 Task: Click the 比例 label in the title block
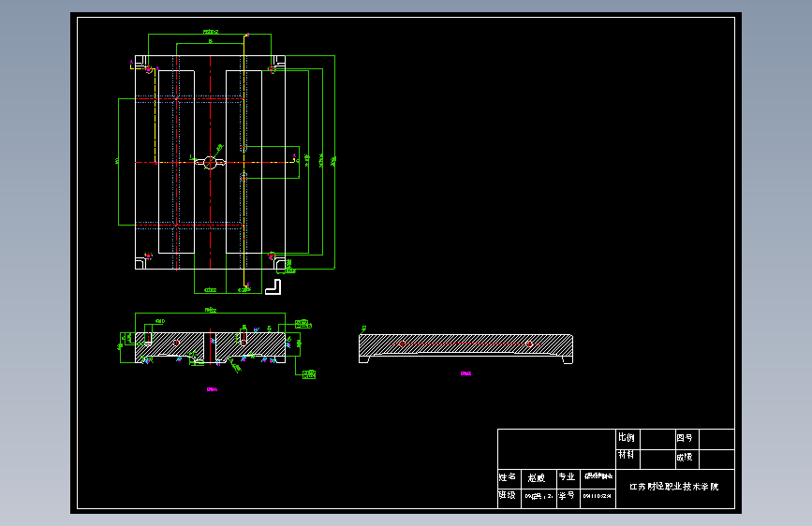pyautogui.click(x=626, y=437)
